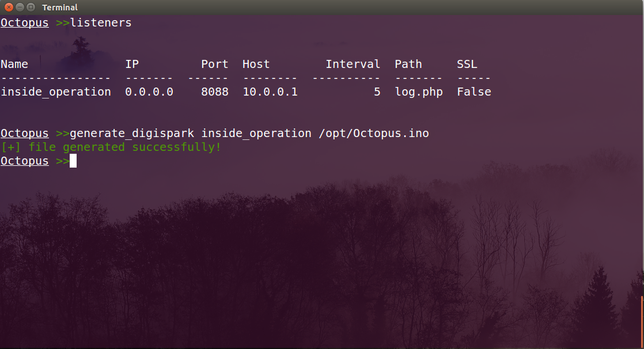Screen dimensions: 644x349
Task: Maximize the Terminal window
Action: pos(31,7)
